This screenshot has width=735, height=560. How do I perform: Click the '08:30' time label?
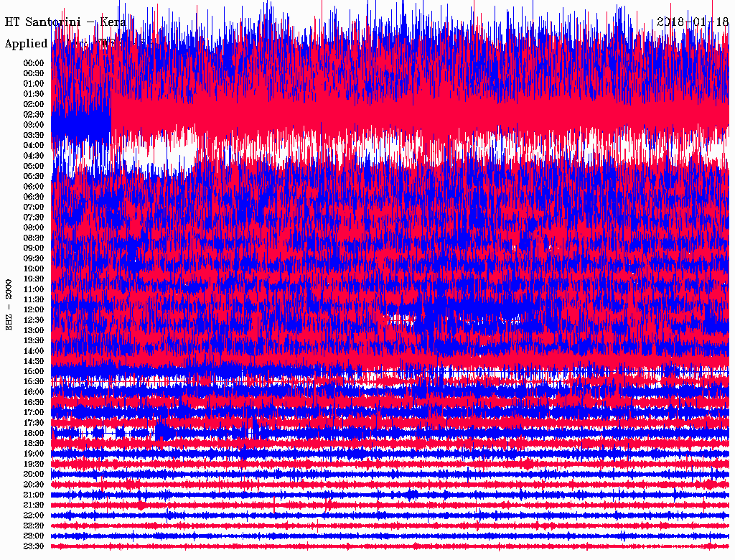coord(34,238)
